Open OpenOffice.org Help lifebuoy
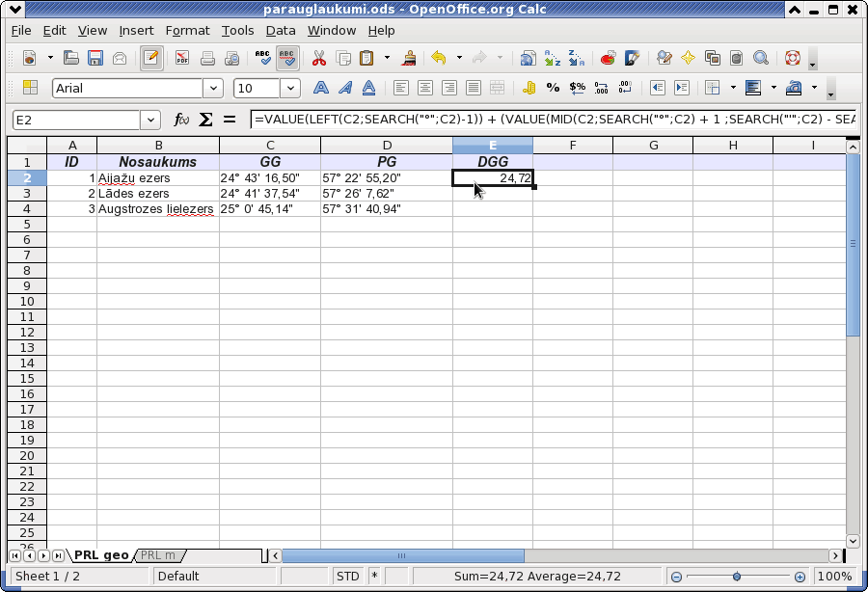The height and width of the screenshot is (592, 868). coord(793,58)
